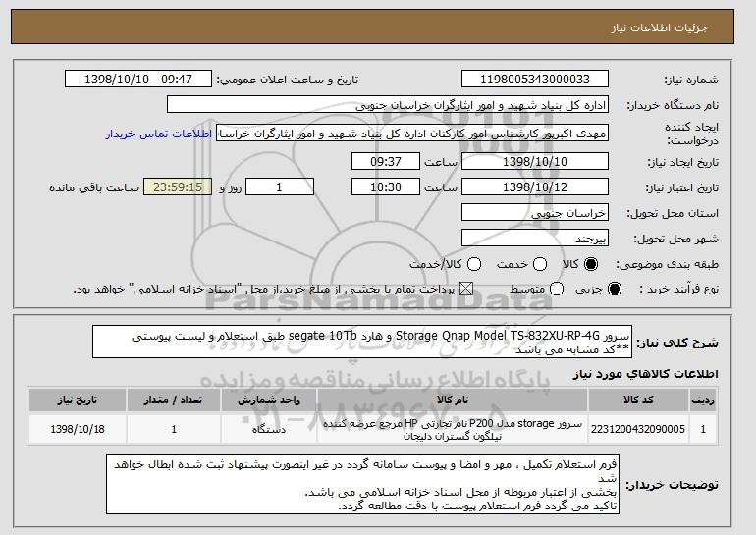The height and width of the screenshot is (535, 756).
Task: Click the تاریخ ایجاد نیاز label
Action: point(682,162)
